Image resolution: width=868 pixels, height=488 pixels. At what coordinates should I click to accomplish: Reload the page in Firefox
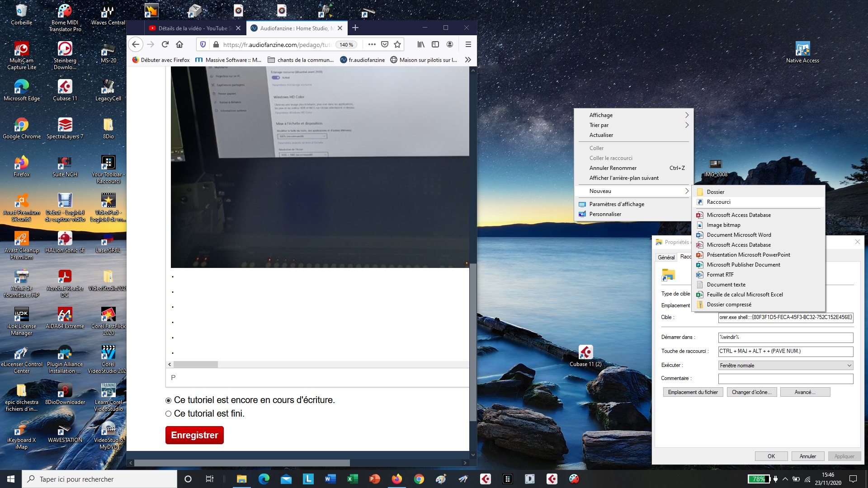pos(165,44)
